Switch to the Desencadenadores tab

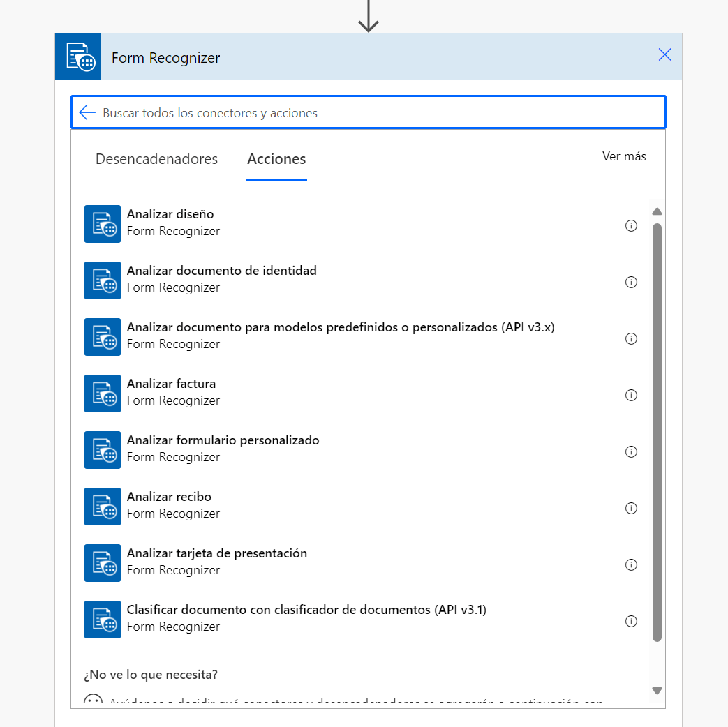pos(156,159)
